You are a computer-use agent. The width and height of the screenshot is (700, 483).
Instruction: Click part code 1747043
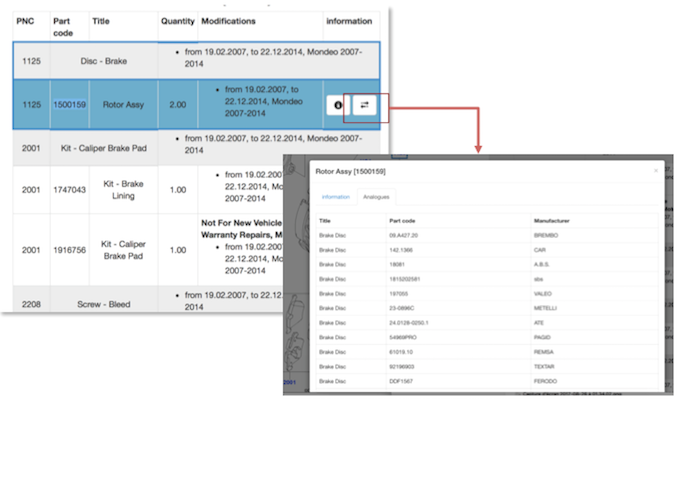pos(70,190)
